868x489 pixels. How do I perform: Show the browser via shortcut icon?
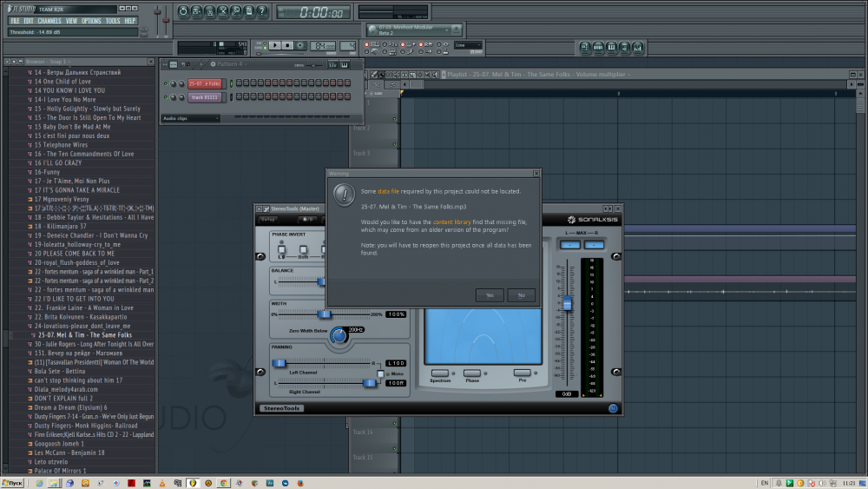coord(624,48)
